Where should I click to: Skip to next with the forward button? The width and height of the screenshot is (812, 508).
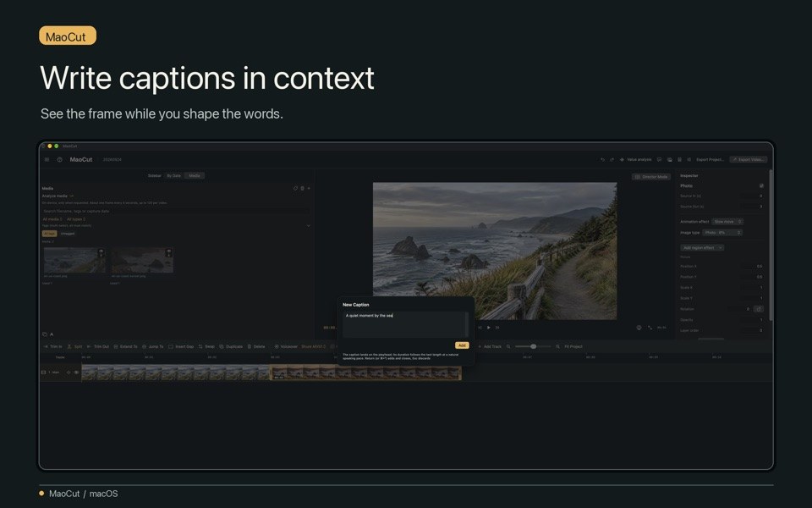[497, 328]
